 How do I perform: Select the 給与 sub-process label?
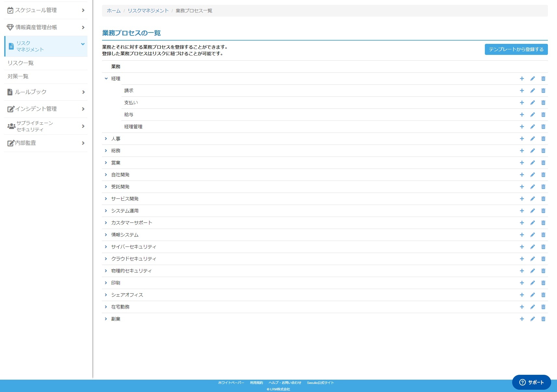coord(129,115)
